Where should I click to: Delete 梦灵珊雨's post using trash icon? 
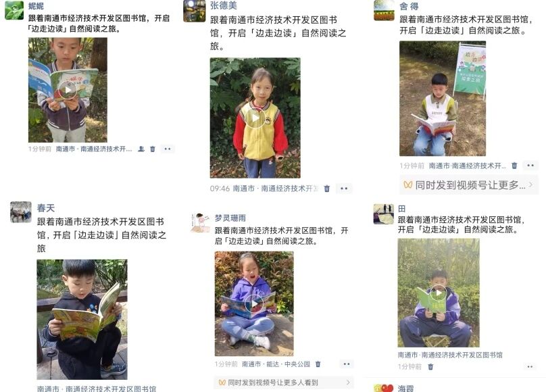tap(318, 364)
